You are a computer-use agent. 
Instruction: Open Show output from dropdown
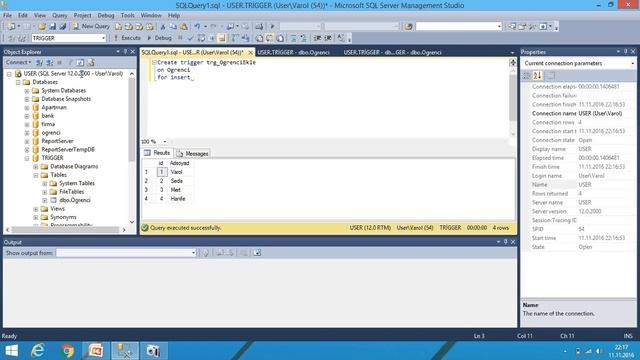point(193,253)
